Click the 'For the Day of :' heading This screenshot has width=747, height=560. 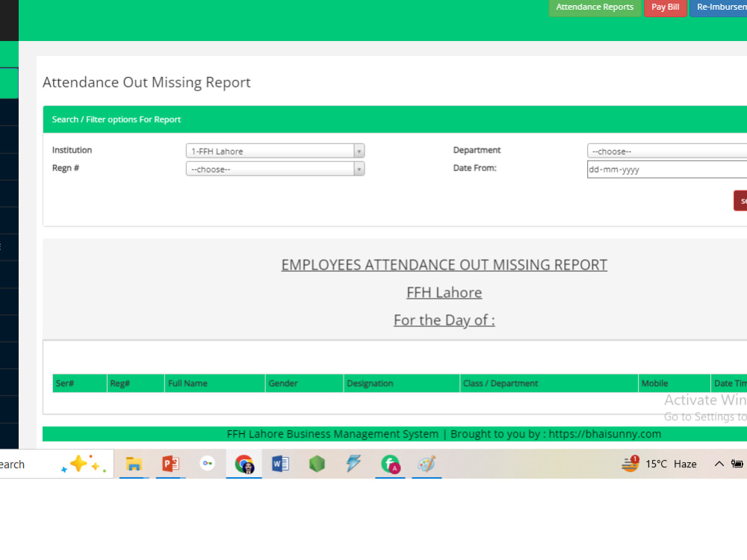444,320
